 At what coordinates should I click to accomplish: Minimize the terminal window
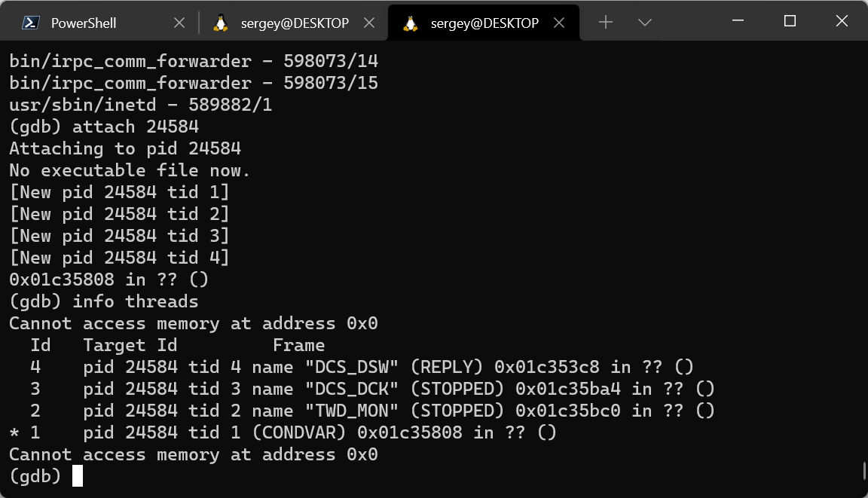point(738,21)
